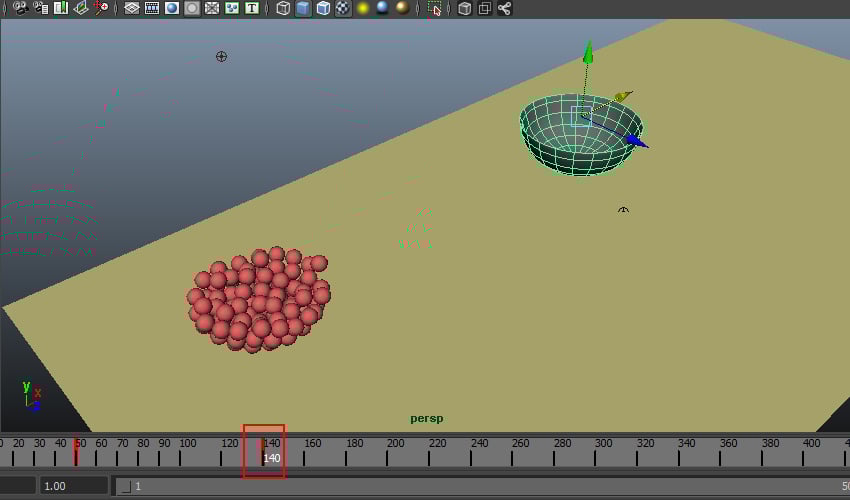850x500 pixels.
Task: Click the persp camera name label
Action: [x=427, y=419]
